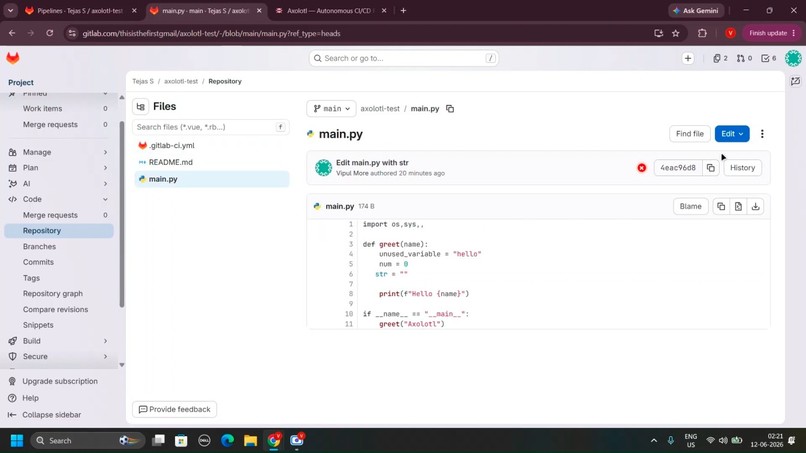Image resolution: width=806 pixels, height=453 pixels.
Task: Copy file path icon next to main.py
Action: (x=450, y=108)
